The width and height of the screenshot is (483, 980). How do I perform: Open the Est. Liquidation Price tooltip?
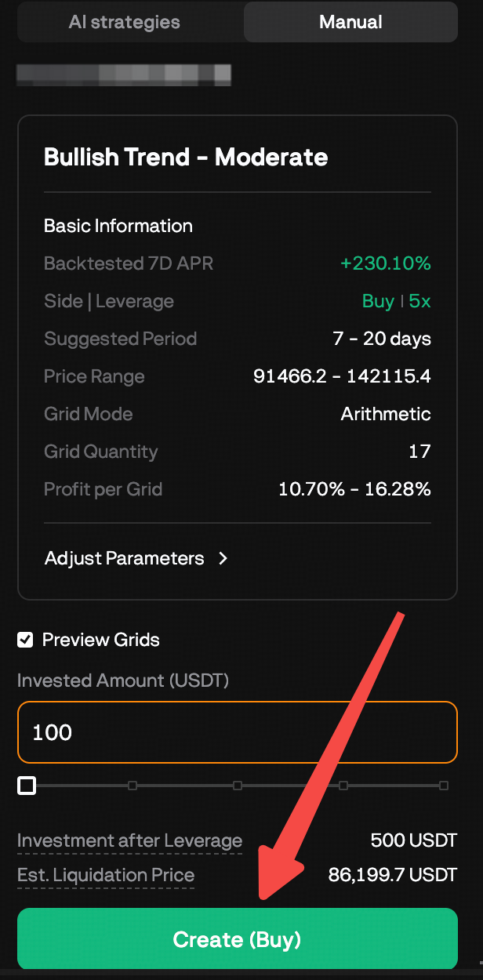coord(106,875)
